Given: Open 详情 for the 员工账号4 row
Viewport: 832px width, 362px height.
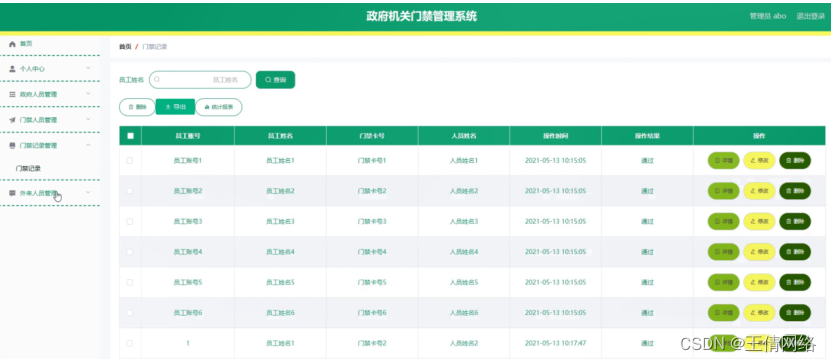Looking at the screenshot, I should pyautogui.click(x=723, y=252).
